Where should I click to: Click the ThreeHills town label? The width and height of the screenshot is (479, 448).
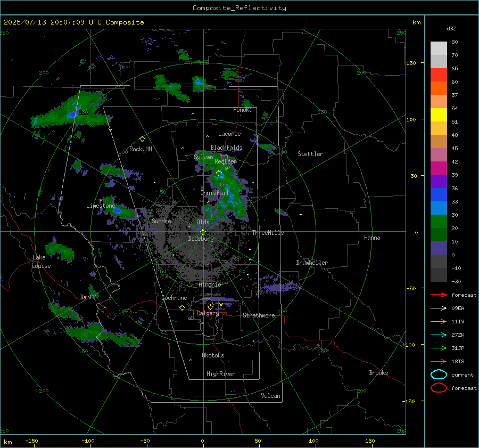[x=268, y=233]
